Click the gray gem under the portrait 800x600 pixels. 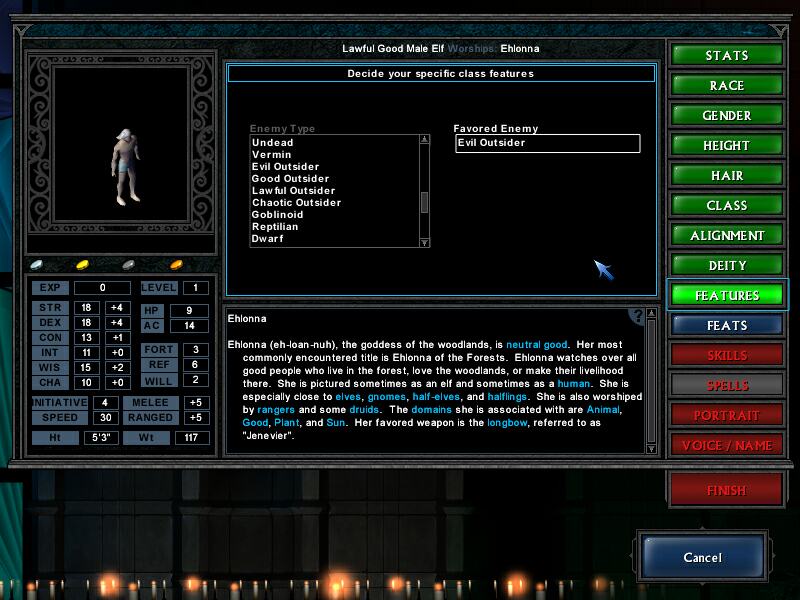coord(129,265)
